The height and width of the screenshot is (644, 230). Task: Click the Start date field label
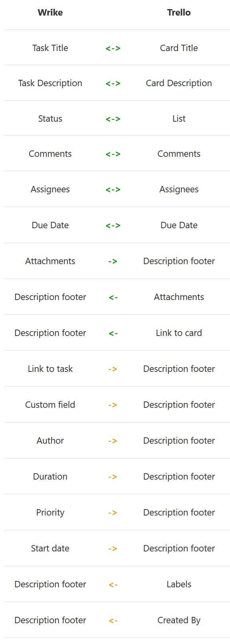pyautogui.click(x=50, y=548)
